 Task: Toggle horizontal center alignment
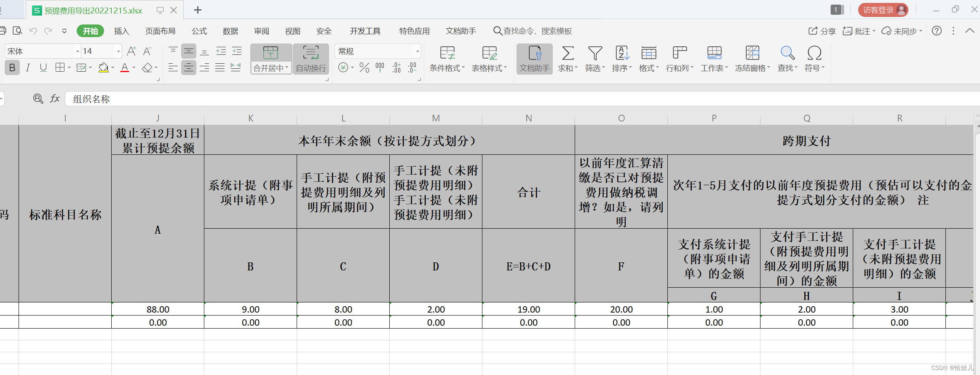click(189, 67)
